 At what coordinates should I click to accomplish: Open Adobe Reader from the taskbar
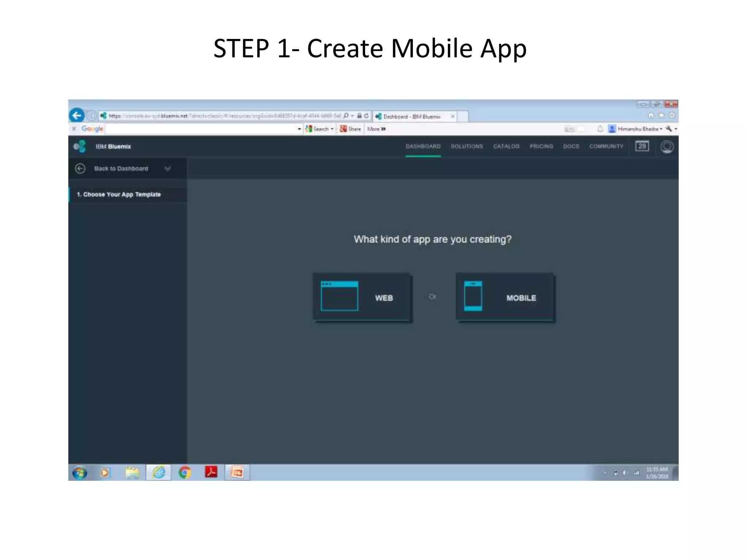211,472
